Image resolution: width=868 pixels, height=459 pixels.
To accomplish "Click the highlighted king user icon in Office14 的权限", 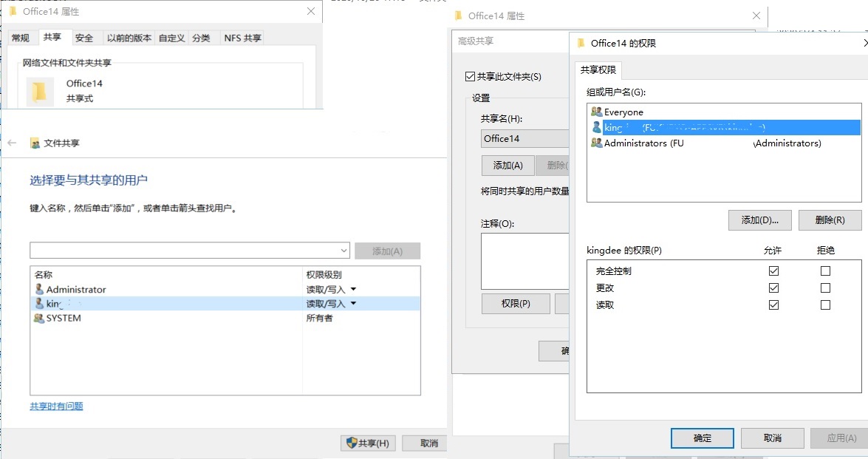I will click(596, 127).
